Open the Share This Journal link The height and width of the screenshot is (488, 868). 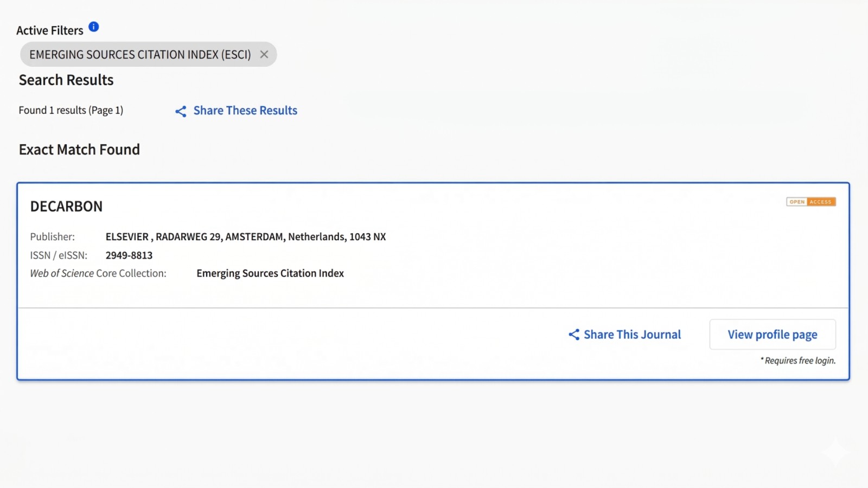pyautogui.click(x=632, y=335)
